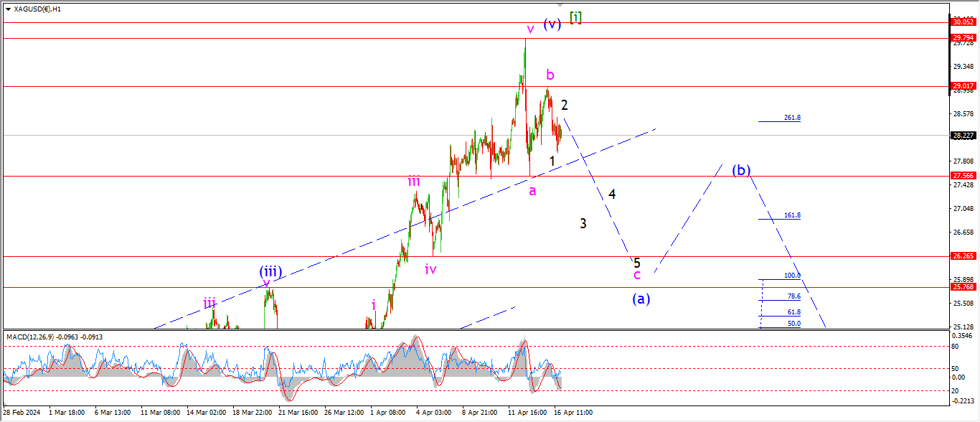
Task: Select the magenta b wave label
Action: pyautogui.click(x=550, y=75)
